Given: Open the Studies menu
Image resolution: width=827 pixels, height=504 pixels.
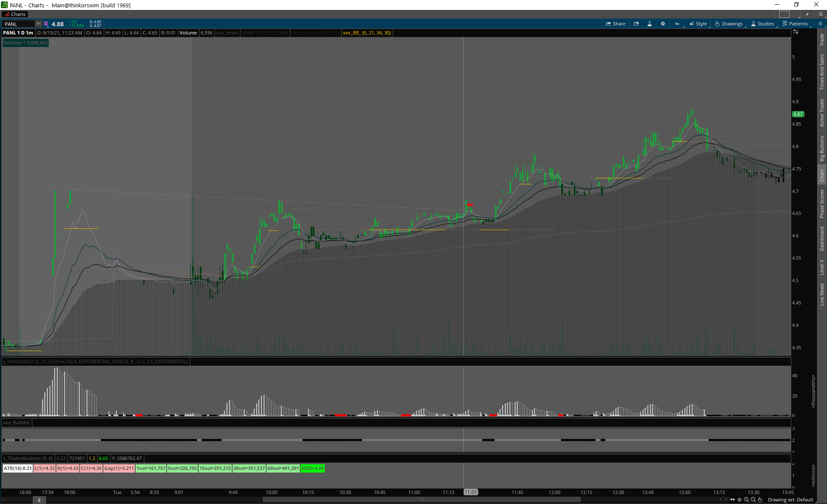Looking at the screenshot, I should (762, 24).
